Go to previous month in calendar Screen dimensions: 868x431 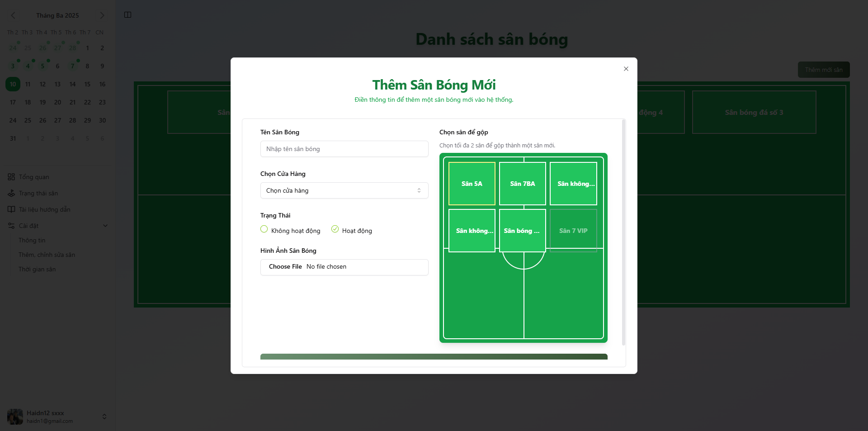coord(13,15)
